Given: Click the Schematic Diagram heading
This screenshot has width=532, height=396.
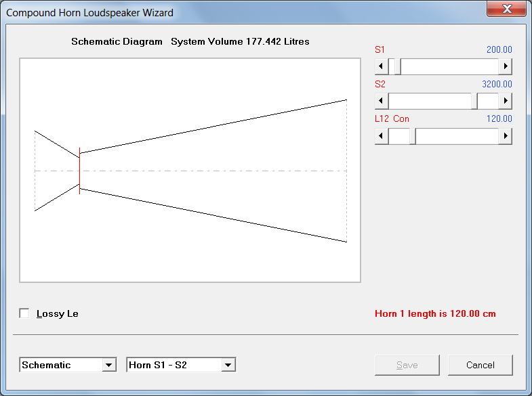Looking at the screenshot, I should pos(117,42).
